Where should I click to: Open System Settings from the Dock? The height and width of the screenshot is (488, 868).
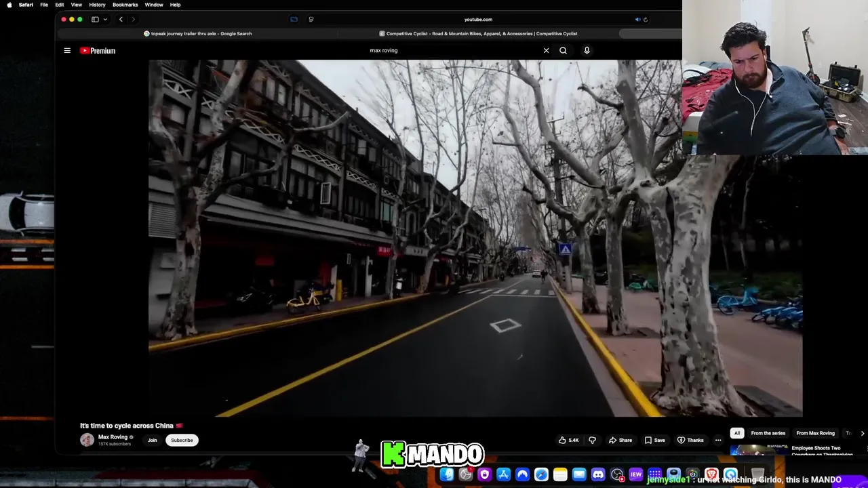tap(466, 474)
